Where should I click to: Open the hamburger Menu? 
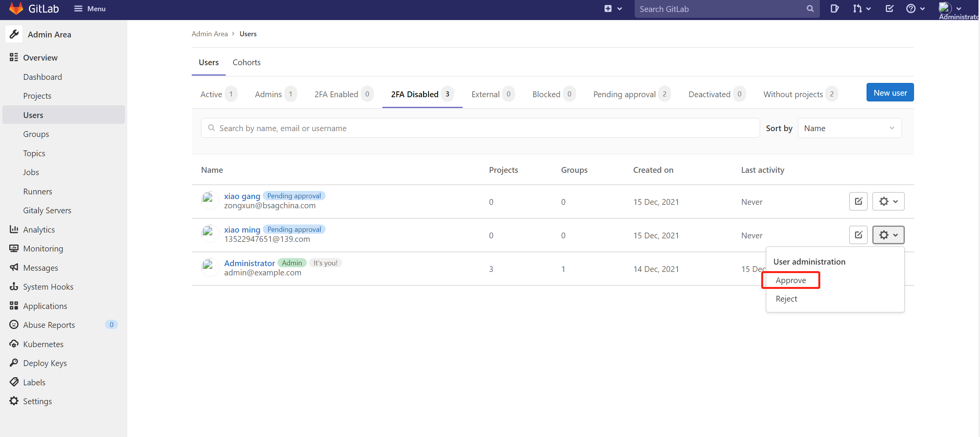(90, 8)
